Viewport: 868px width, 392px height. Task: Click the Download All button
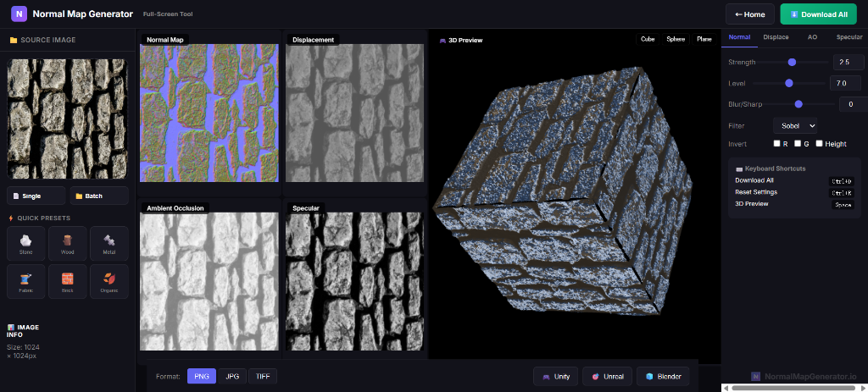(818, 14)
